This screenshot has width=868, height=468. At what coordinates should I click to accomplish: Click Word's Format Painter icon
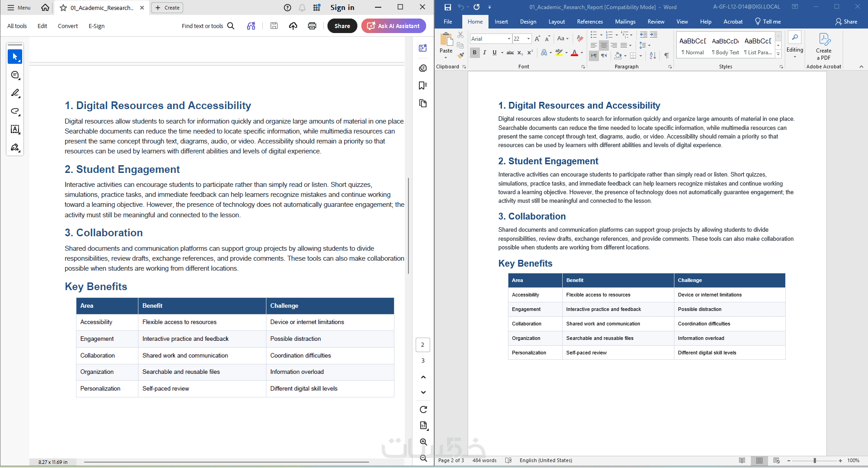point(460,56)
